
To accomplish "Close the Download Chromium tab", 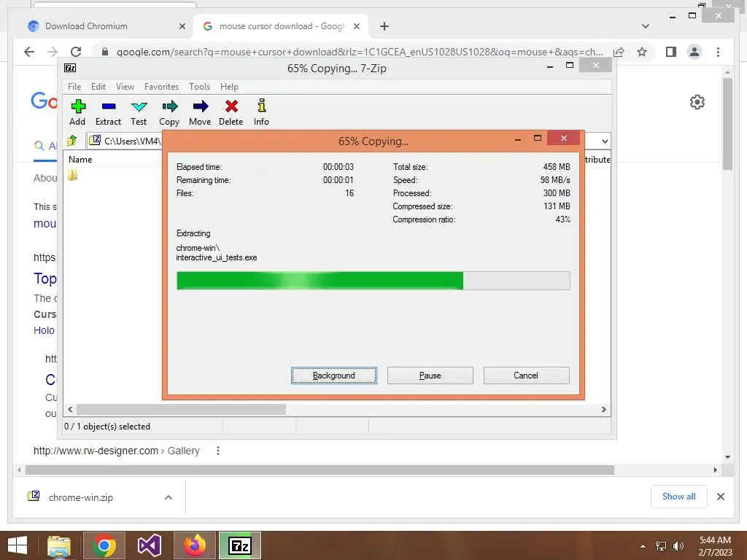I will coord(182,26).
